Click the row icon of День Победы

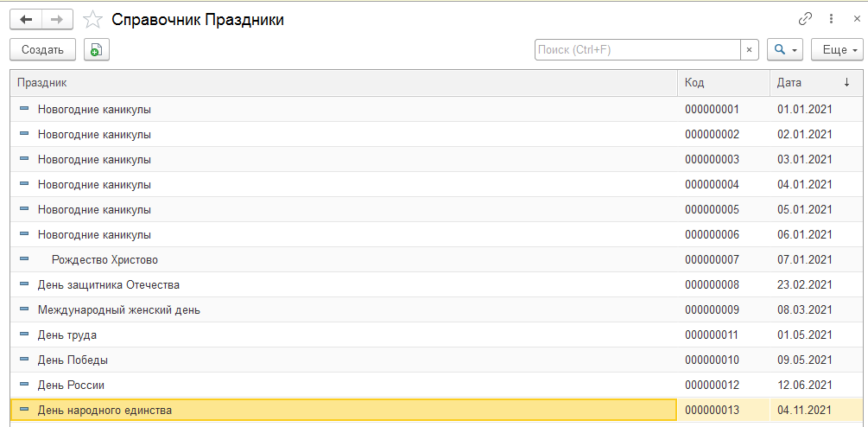click(x=24, y=360)
